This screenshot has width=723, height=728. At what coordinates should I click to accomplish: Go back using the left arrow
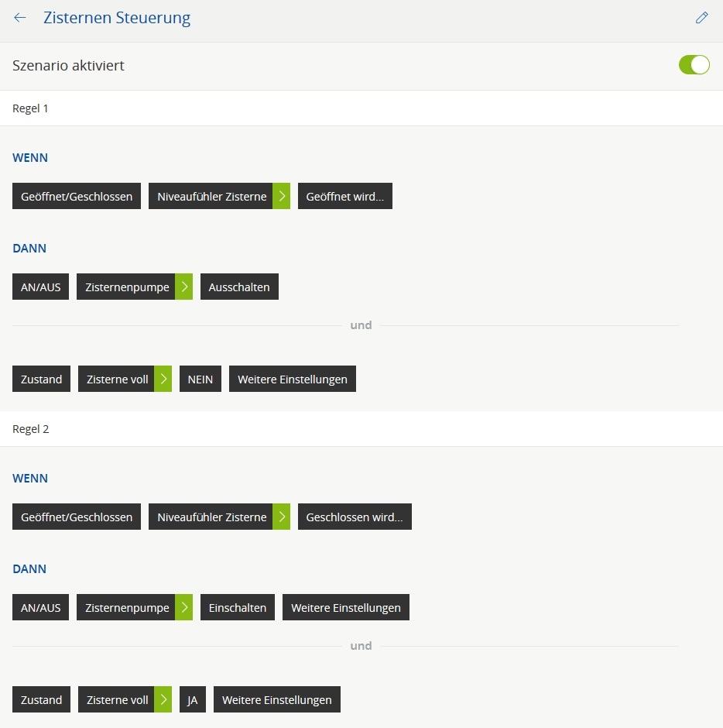20,18
